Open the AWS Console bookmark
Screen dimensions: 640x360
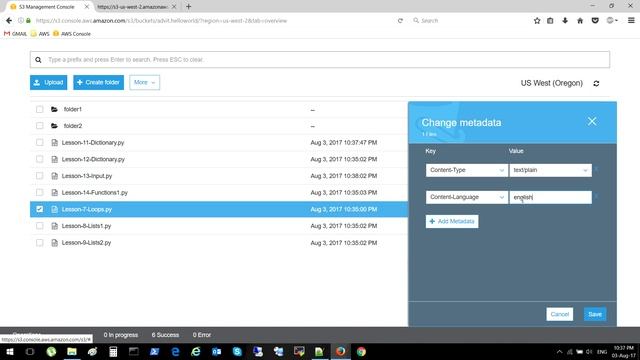pos(72,34)
